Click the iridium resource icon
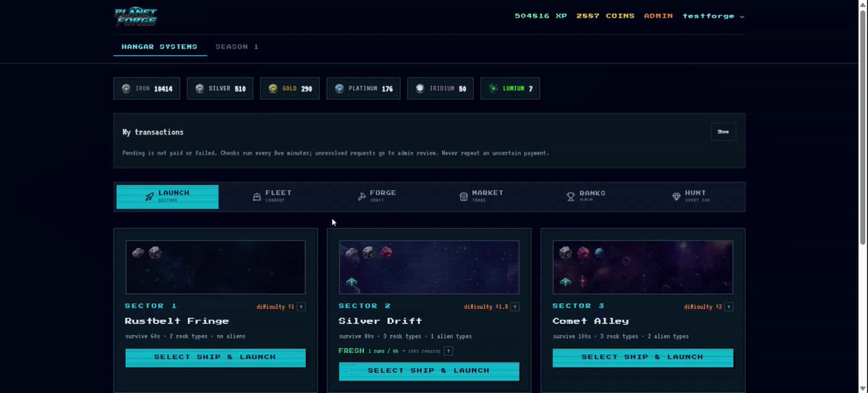 [x=420, y=88]
